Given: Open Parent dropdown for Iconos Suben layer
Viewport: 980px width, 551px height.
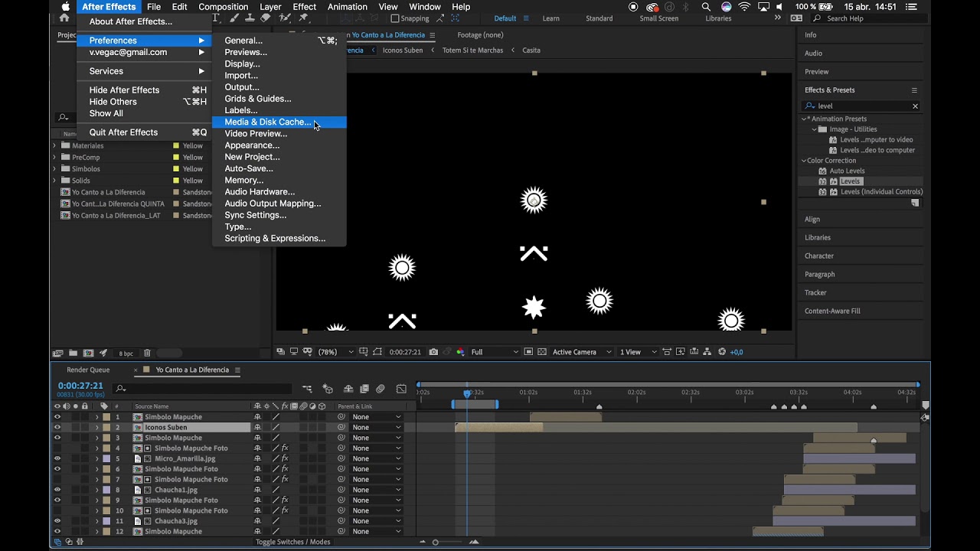Looking at the screenshot, I should pos(376,427).
